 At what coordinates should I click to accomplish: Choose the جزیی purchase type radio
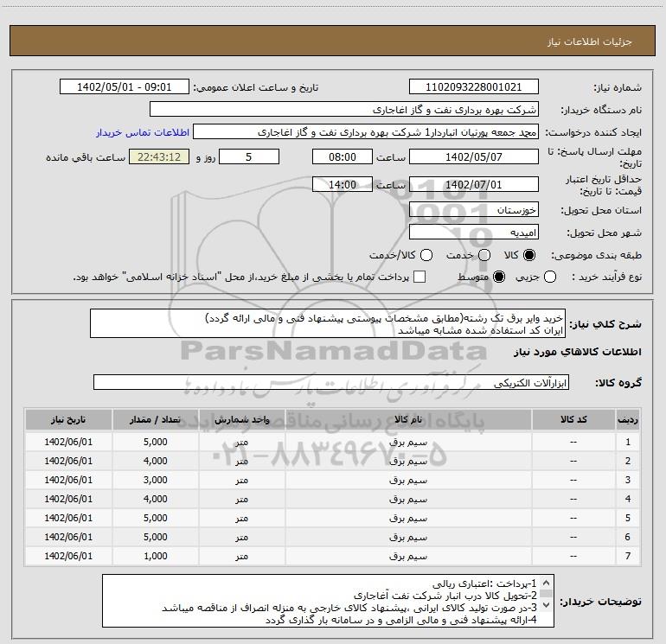click(x=550, y=277)
